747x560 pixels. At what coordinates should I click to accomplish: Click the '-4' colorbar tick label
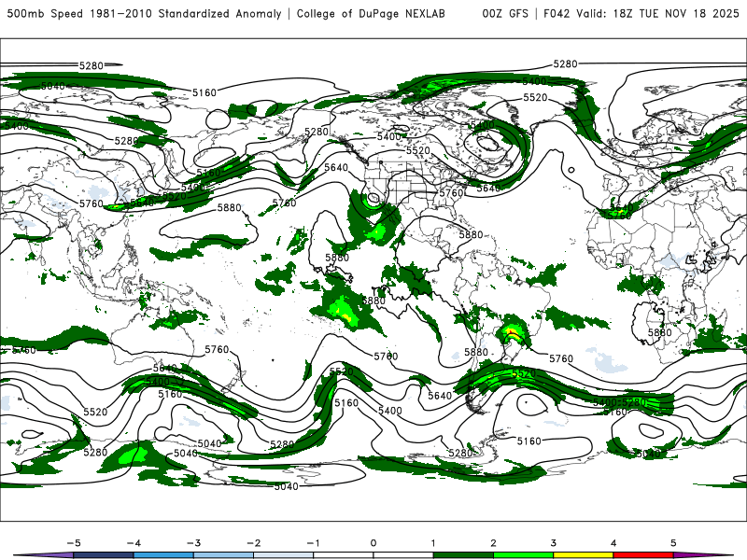click(134, 543)
